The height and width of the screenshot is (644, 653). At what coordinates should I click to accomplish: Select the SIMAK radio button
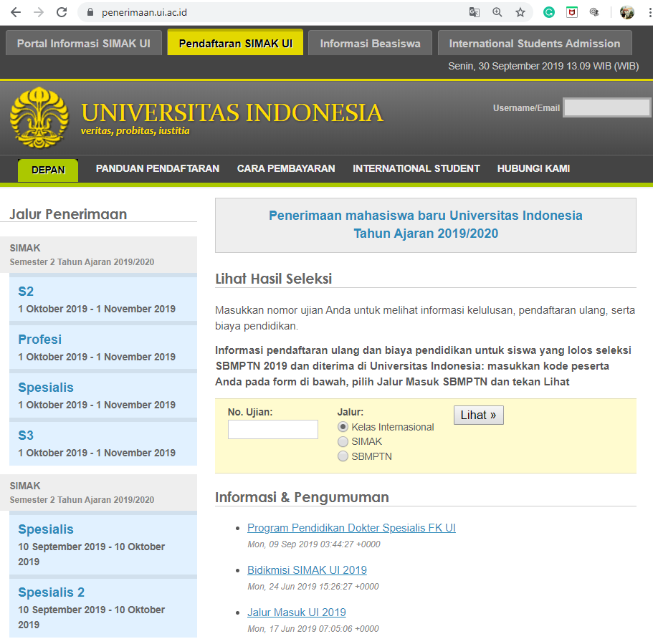343,441
